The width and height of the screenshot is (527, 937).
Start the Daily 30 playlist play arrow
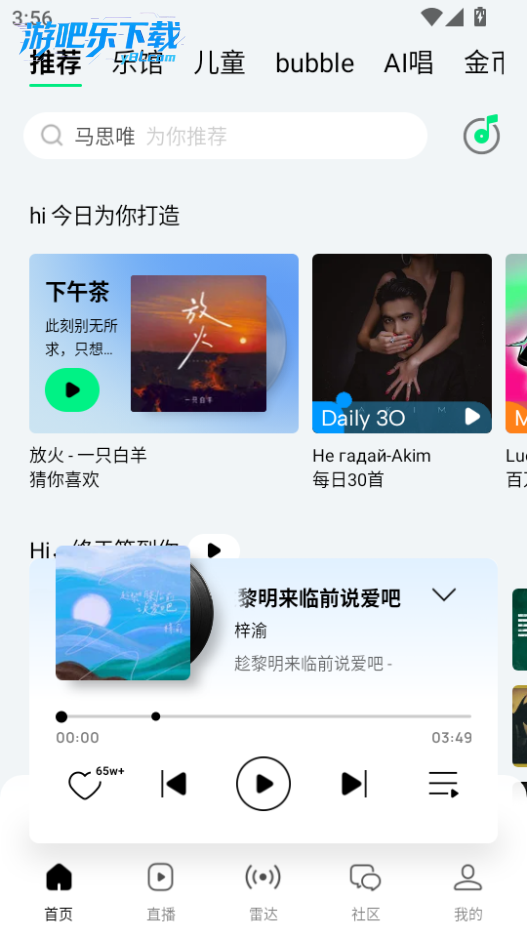(x=473, y=417)
